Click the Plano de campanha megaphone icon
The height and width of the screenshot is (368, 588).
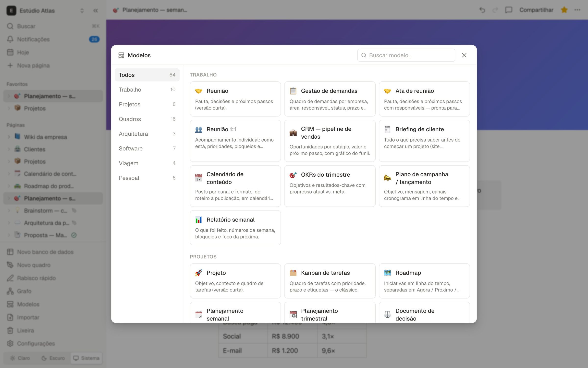tap(387, 178)
